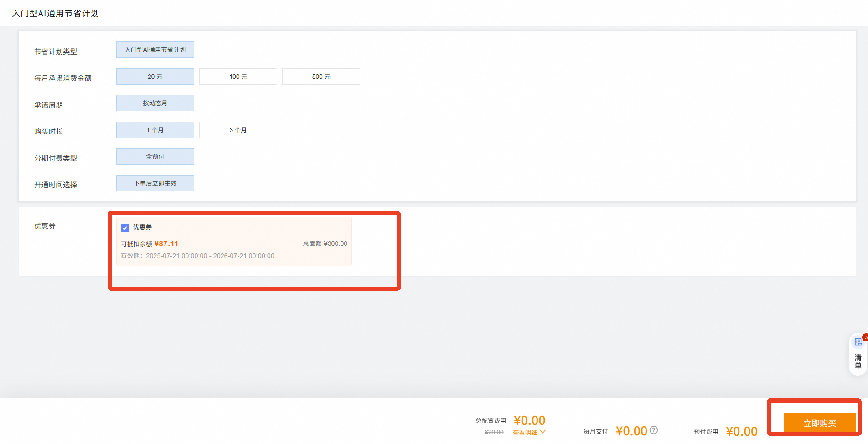Click the 购买时长 label
This screenshot has width=868, height=444.
(48, 131)
